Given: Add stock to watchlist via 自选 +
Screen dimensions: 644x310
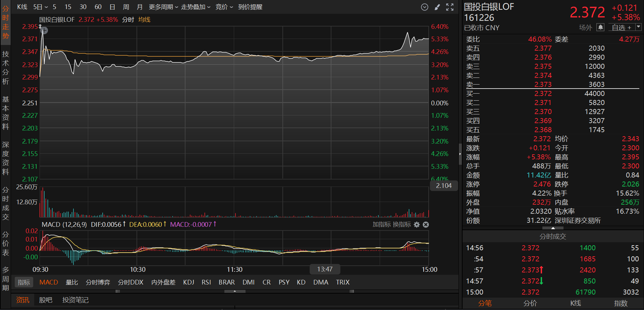Looking at the screenshot, I should pos(621,28).
